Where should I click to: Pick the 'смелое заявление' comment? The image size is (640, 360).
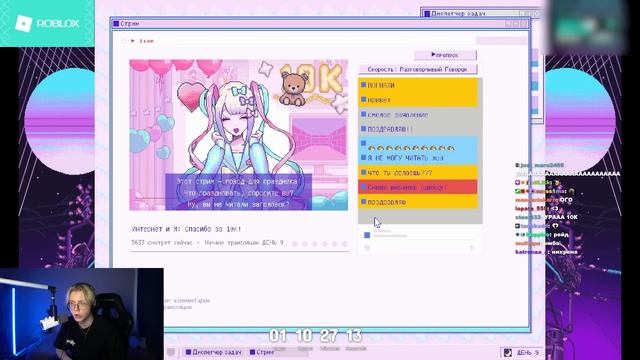(x=418, y=115)
